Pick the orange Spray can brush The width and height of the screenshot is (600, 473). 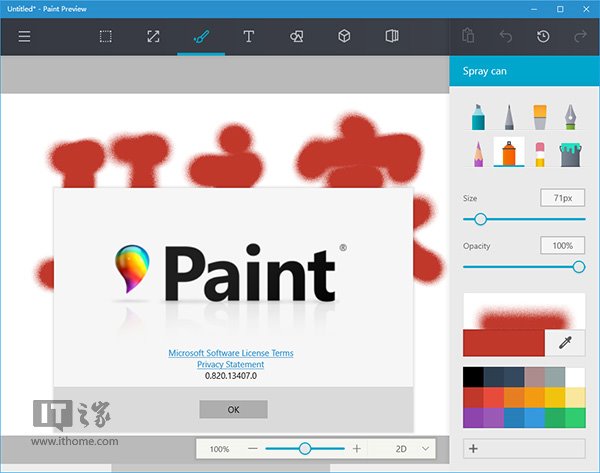pos(509,153)
